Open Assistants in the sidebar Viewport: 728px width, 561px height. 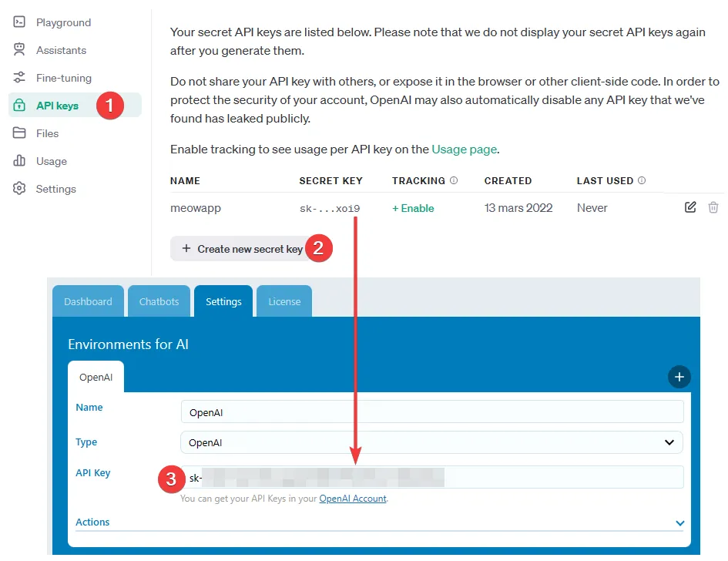tap(62, 50)
